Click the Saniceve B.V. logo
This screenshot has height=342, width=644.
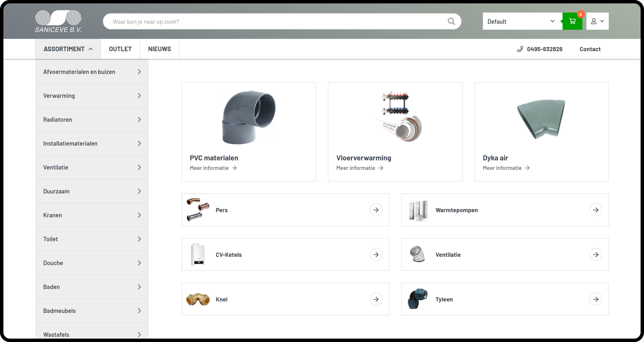(58, 21)
